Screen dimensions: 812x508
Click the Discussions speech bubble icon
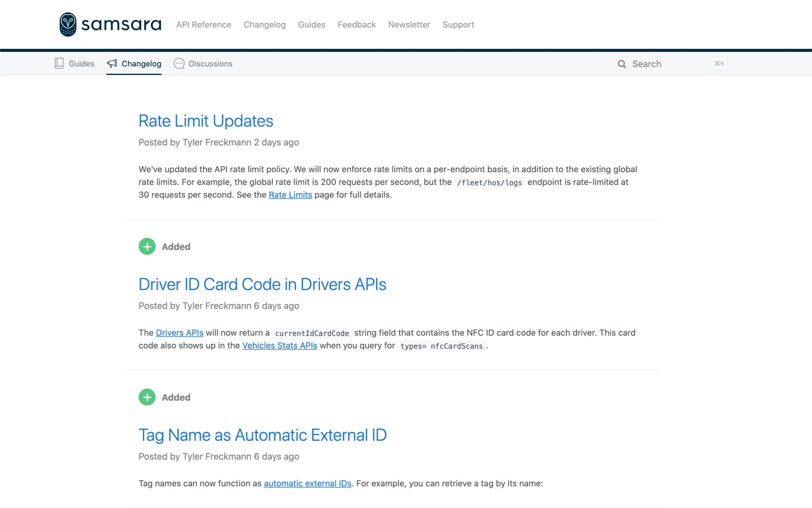(x=179, y=63)
